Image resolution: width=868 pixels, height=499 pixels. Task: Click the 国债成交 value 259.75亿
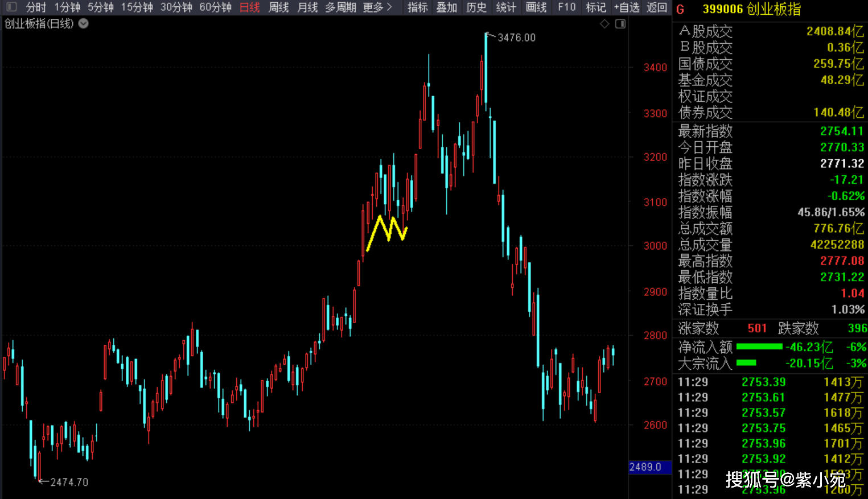pyautogui.click(x=838, y=64)
